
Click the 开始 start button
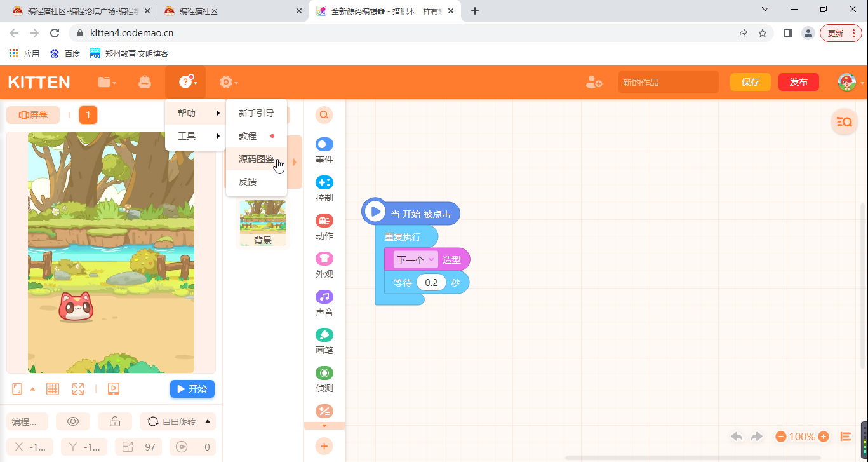pos(192,389)
